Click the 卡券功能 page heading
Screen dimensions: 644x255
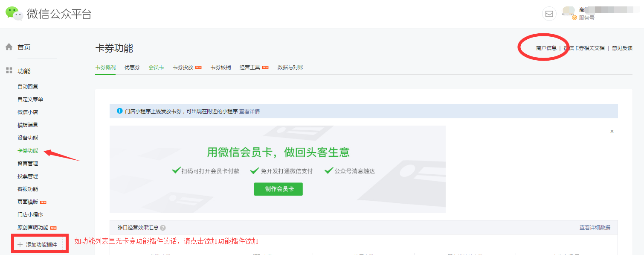114,48
